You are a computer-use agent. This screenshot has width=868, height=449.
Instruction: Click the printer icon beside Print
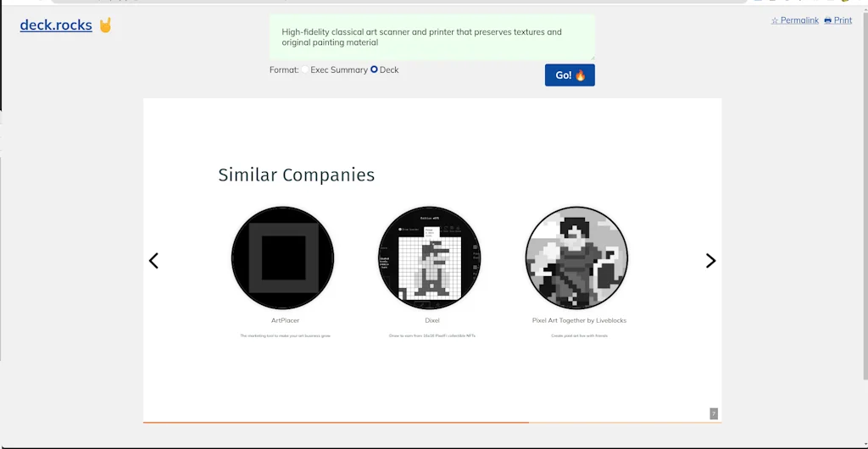(828, 20)
